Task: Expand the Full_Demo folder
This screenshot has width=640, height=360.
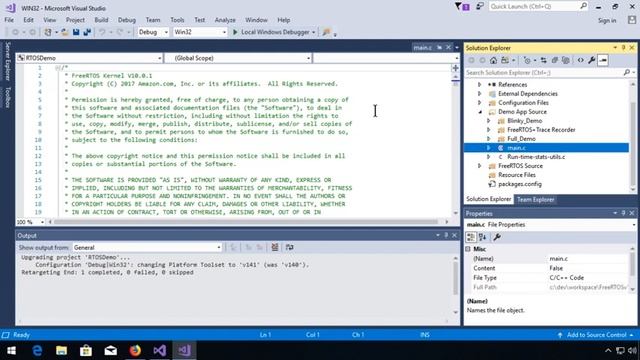Action: click(x=489, y=139)
